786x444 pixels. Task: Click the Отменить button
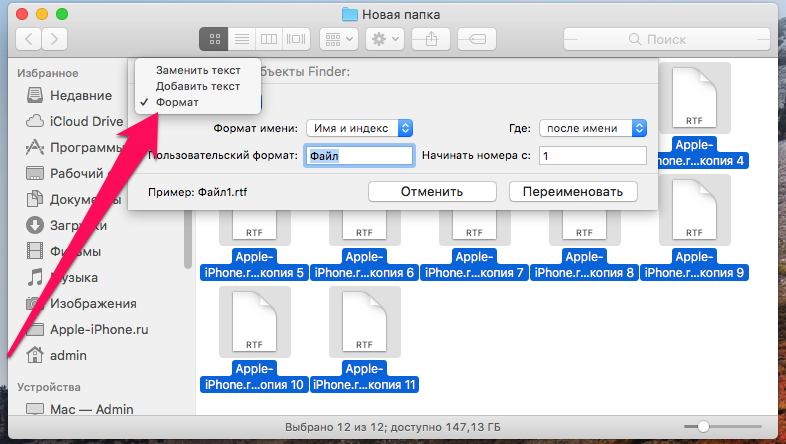(x=432, y=192)
